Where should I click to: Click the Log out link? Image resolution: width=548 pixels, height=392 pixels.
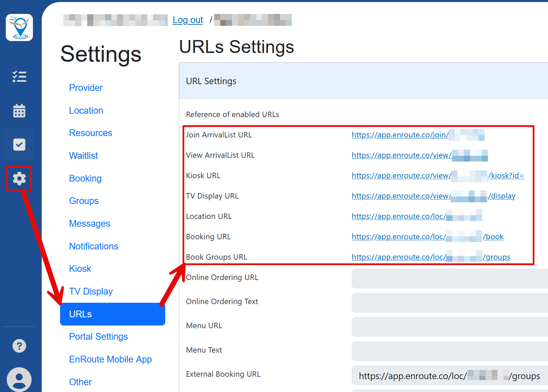[x=188, y=20]
